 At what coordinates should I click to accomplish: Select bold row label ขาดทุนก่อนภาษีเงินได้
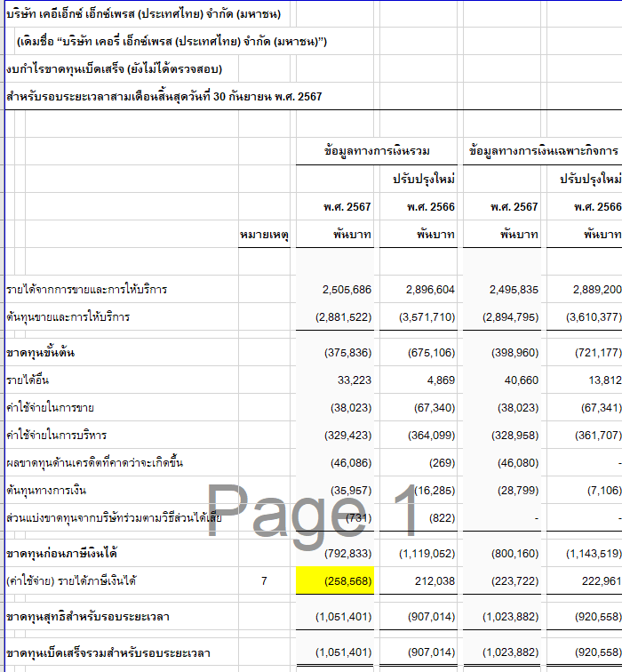61,553
